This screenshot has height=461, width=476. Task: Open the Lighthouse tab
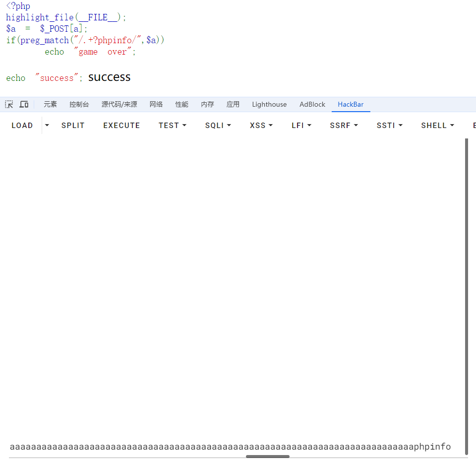point(269,104)
